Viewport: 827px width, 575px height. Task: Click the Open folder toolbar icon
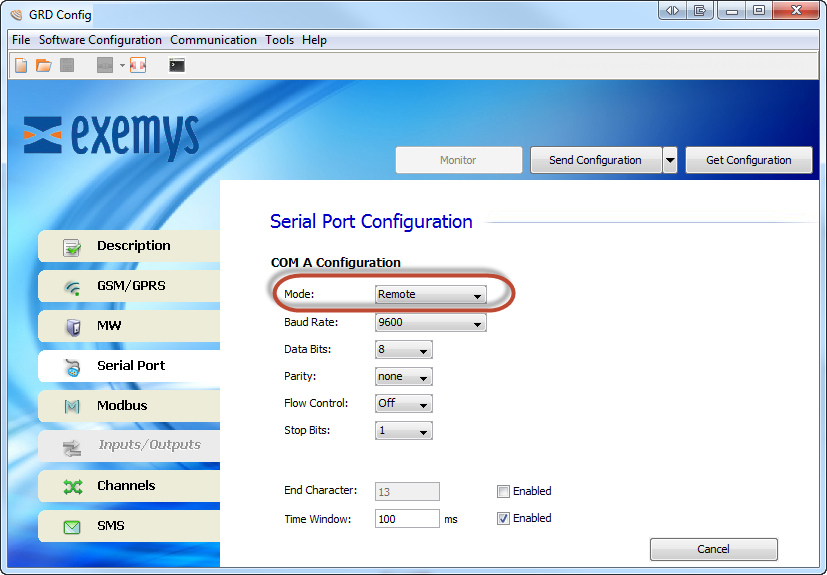43,66
